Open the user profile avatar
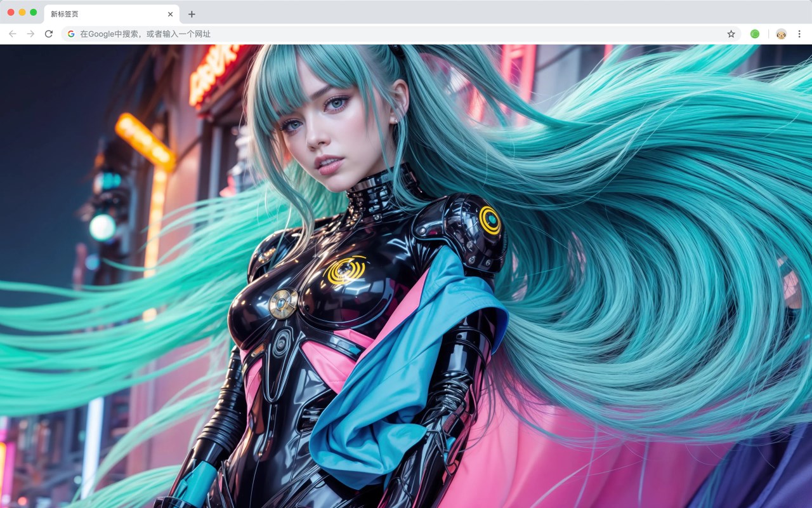Viewport: 812px width, 508px height. pyautogui.click(x=781, y=34)
